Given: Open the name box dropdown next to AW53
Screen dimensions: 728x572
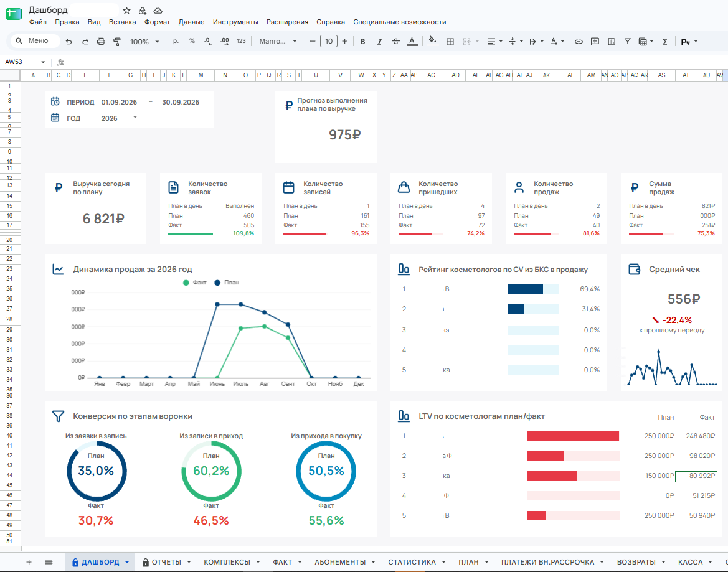Looking at the screenshot, I should click(x=43, y=62).
